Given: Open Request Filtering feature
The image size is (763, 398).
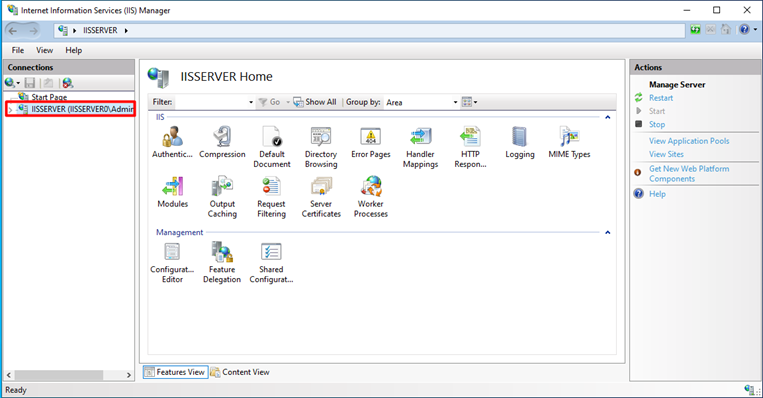Looking at the screenshot, I should coord(272,197).
